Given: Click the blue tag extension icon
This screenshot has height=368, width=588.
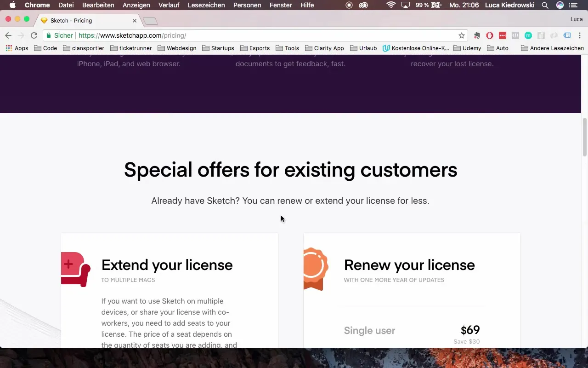Looking at the screenshot, I should (x=567, y=35).
